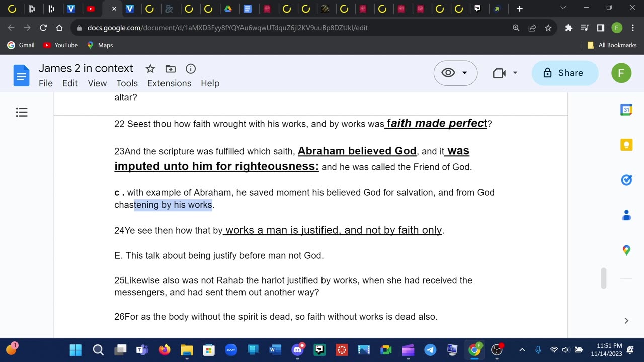This screenshot has height=362, width=644.
Task: Click the microphone tray icon
Action: pos(538,350)
